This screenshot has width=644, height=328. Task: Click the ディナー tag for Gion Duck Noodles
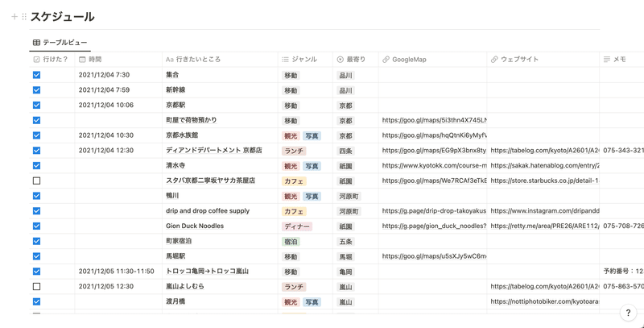click(x=297, y=226)
